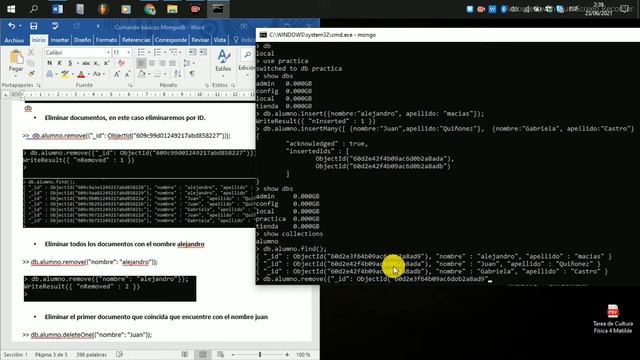Expand the Portapapeles dialog launcher
This screenshot has width=640, height=360.
point(39,85)
